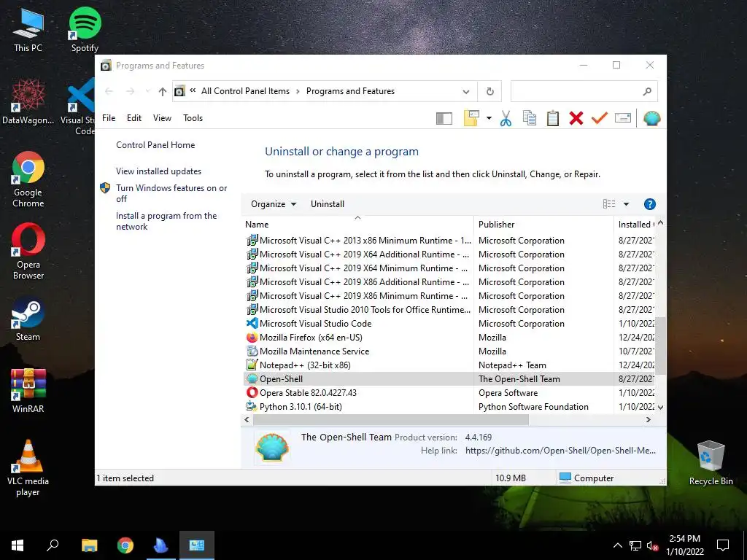Image resolution: width=747 pixels, height=560 pixels.
Task: Sort by the Publisher column header
Action: click(x=543, y=225)
